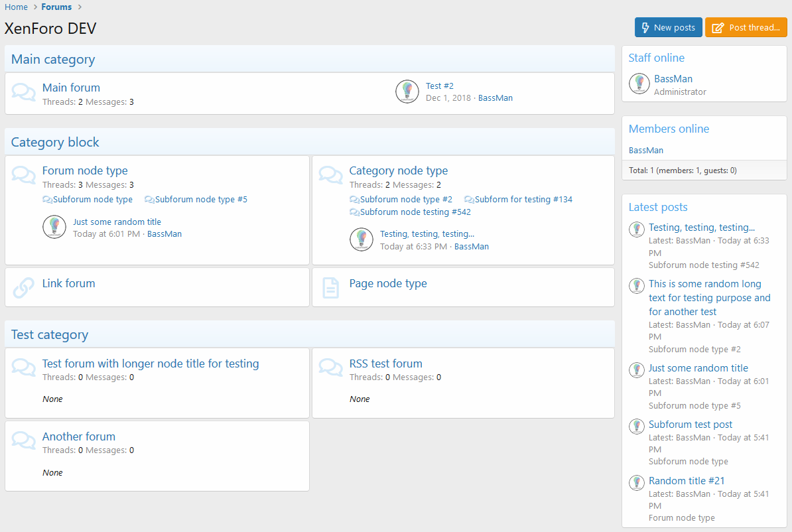The height and width of the screenshot is (532, 792).
Task: Open Test forum with longer node title
Action: (151, 364)
